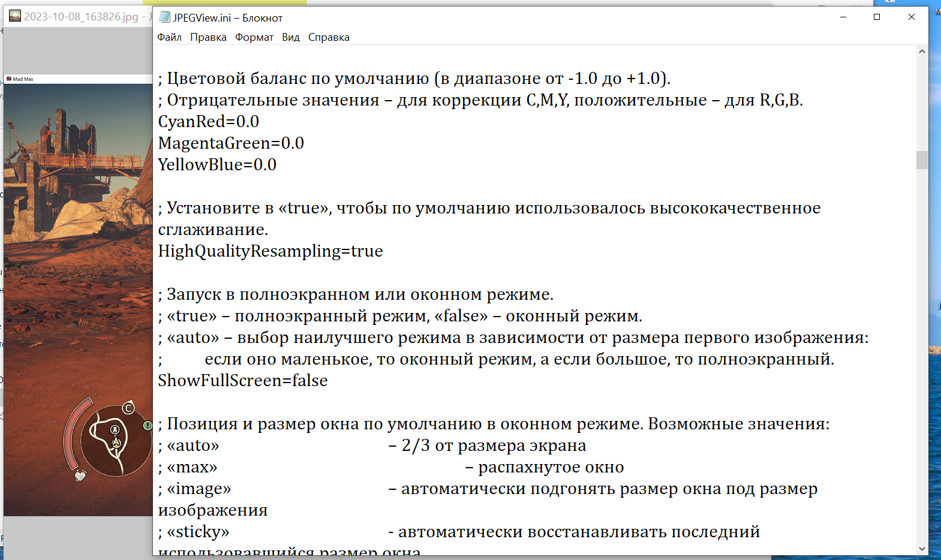The height and width of the screenshot is (560, 941).
Task: Place cursor in the "CyanRed=0.0" line
Action: (209, 122)
